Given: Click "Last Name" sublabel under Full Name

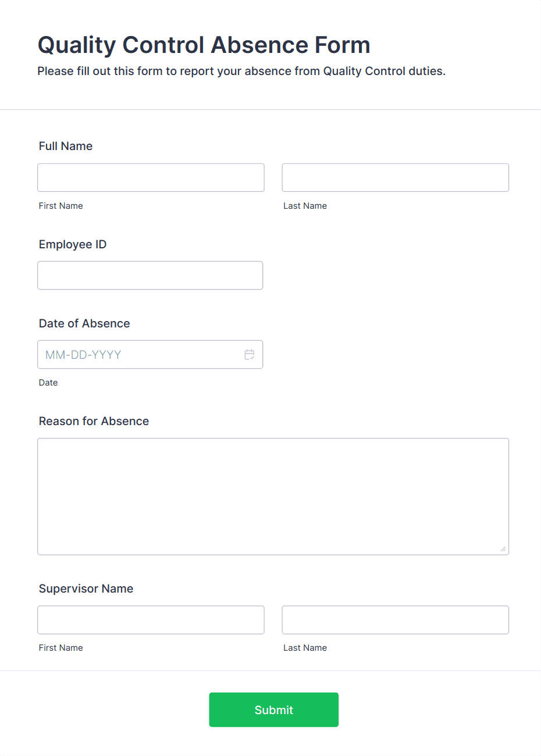Looking at the screenshot, I should click(305, 206).
